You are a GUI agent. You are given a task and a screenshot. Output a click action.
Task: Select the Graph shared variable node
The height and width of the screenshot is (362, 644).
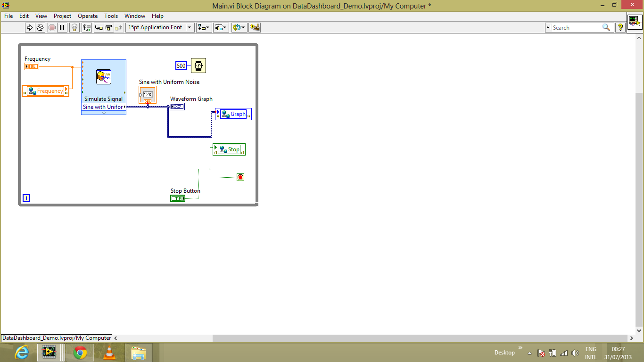[x=233, y=114]
